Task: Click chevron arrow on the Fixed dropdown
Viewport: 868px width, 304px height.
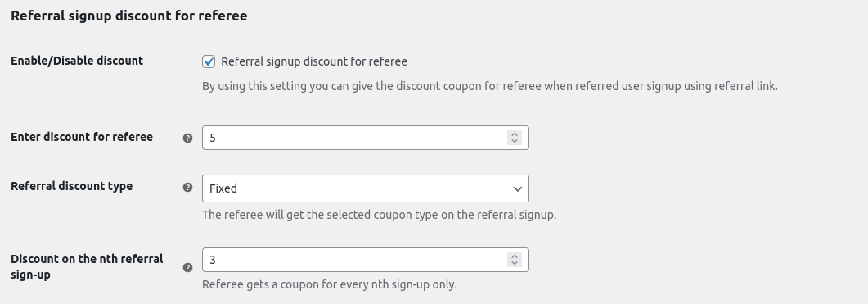Action: (518, 188)
